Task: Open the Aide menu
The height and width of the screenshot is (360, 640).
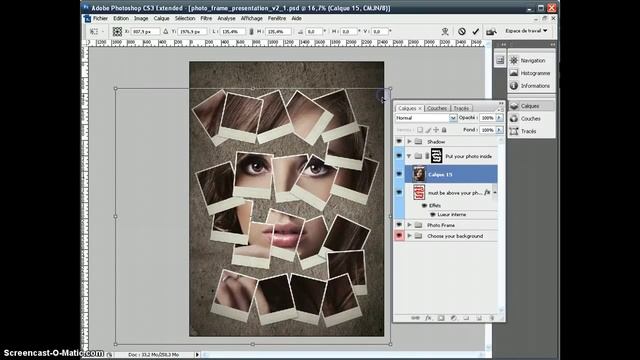Action: pos(296,18)
